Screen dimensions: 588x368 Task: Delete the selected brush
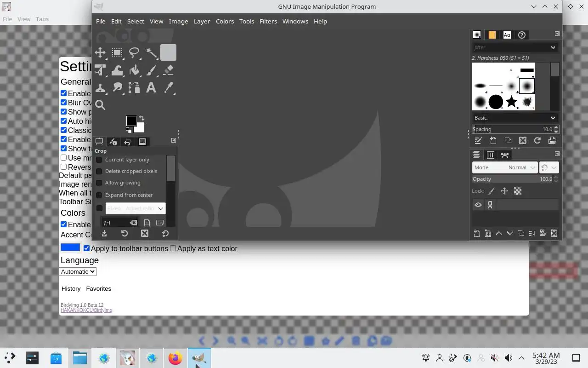click(522, 140)
